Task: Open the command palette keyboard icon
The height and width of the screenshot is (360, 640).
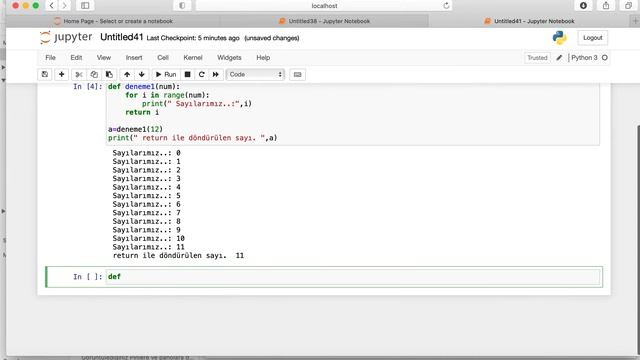Action: pos(298,74)
